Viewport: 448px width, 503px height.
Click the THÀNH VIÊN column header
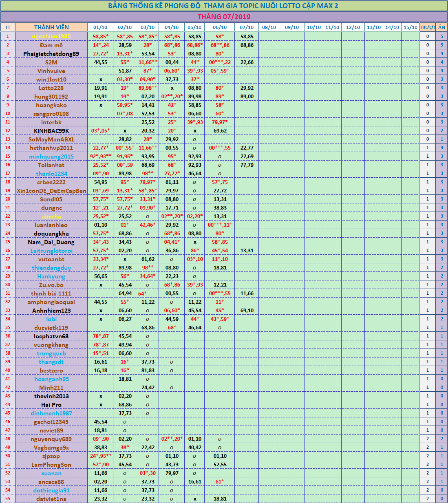click(51, 27)
